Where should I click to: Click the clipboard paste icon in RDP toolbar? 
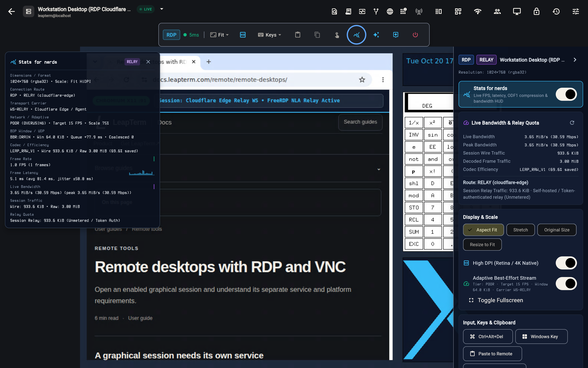pyautogui.click(x=298, y=35)
